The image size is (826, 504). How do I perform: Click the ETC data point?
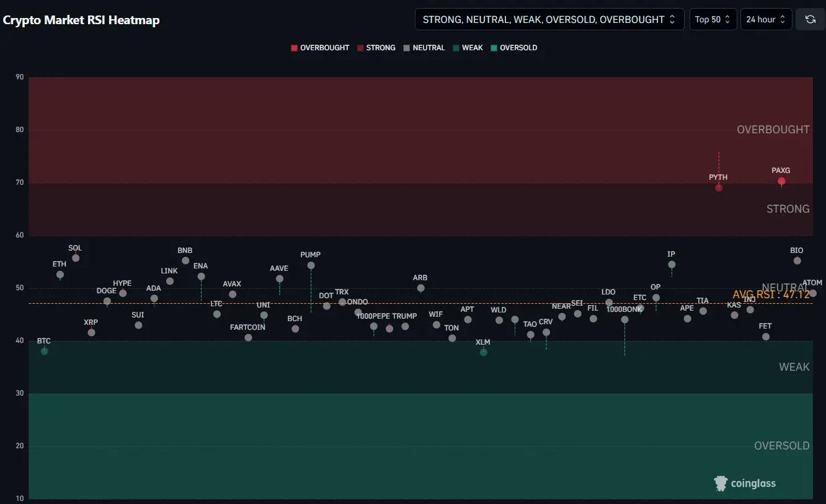click(x=641, y=308)
